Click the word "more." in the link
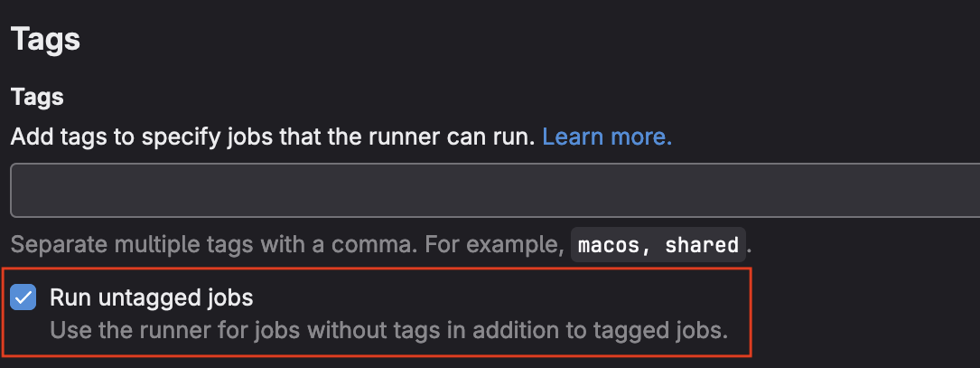This screenshot has height=368, width=980. click(642, 137)
